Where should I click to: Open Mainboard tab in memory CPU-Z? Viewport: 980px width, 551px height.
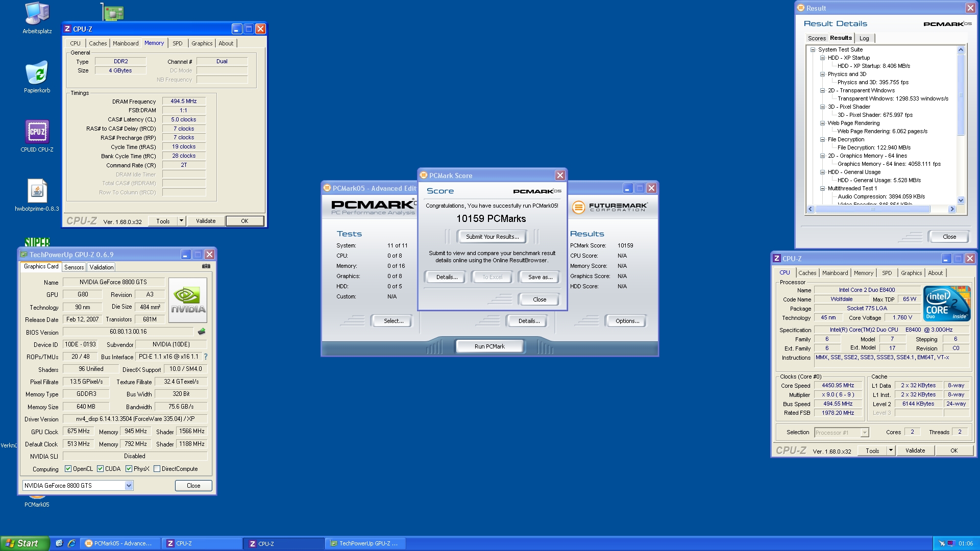[x=126, y=43]
